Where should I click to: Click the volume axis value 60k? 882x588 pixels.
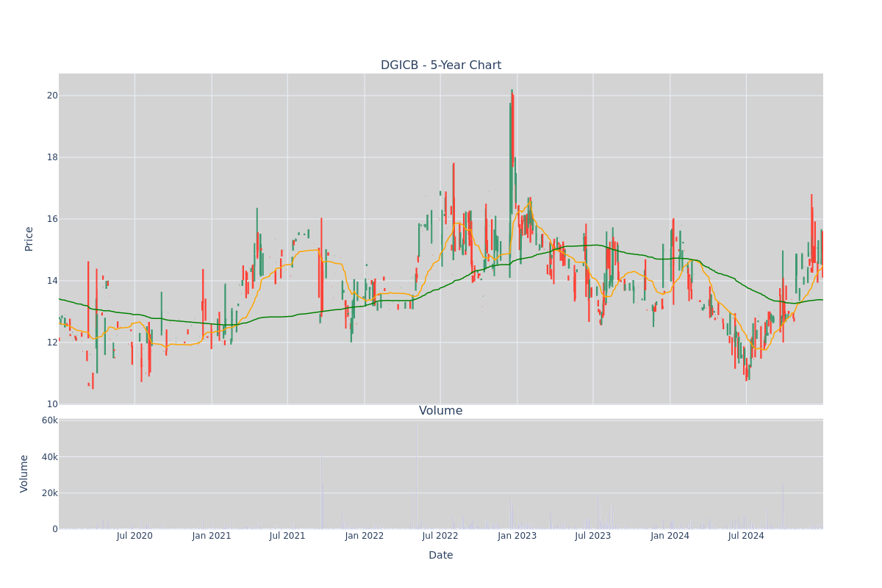coord(50,420)
